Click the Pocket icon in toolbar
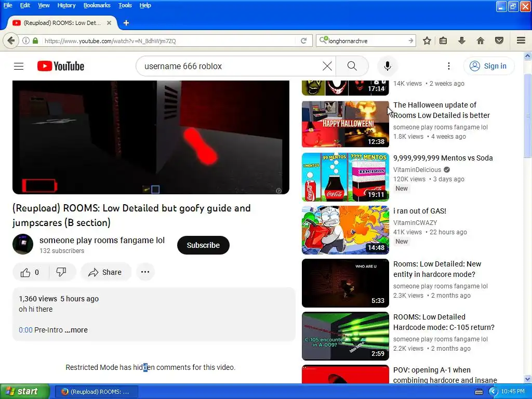Viewport: 532px width, 399px height. pos(499,41)
